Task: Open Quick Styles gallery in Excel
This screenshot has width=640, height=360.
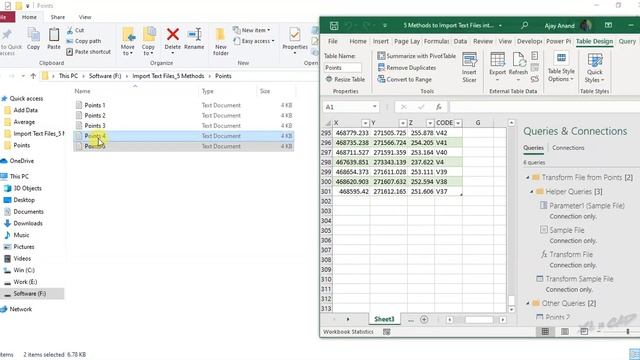Action: point(595,67)
